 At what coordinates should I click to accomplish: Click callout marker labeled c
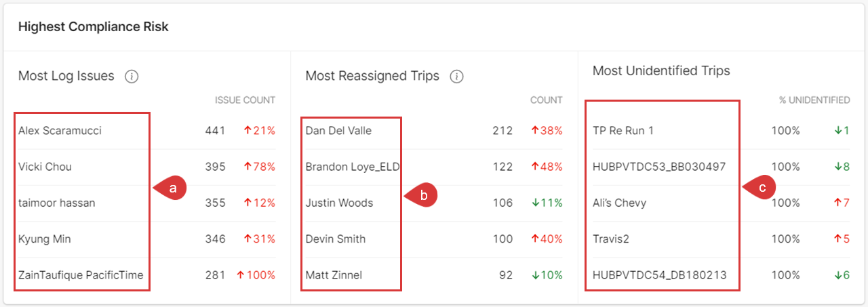click(x=761, y=188)
